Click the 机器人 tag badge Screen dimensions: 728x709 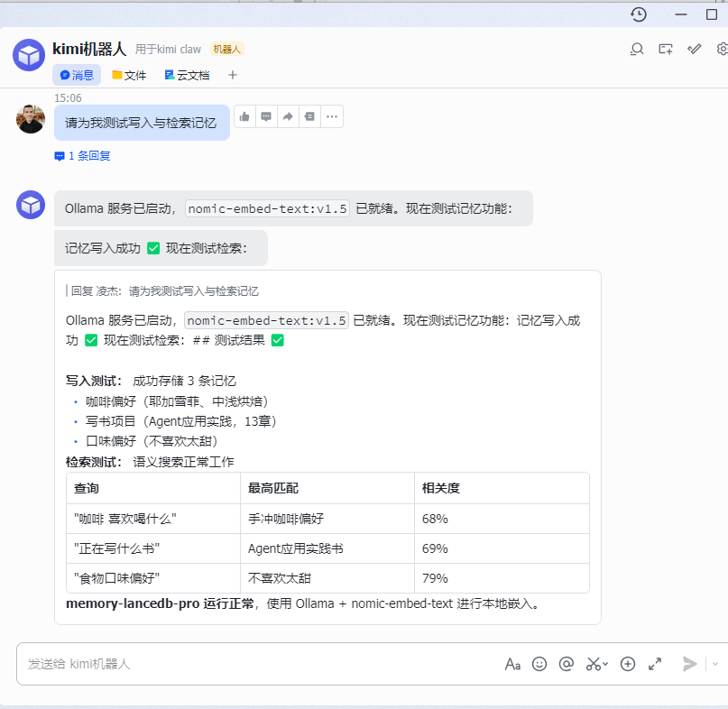coord(227,50)
